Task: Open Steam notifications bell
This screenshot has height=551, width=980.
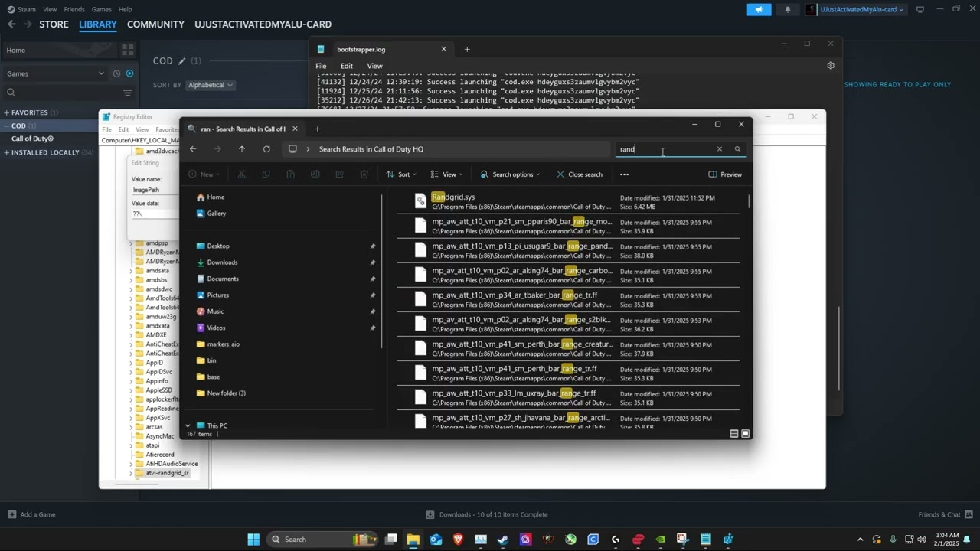Action: (788, 9)
